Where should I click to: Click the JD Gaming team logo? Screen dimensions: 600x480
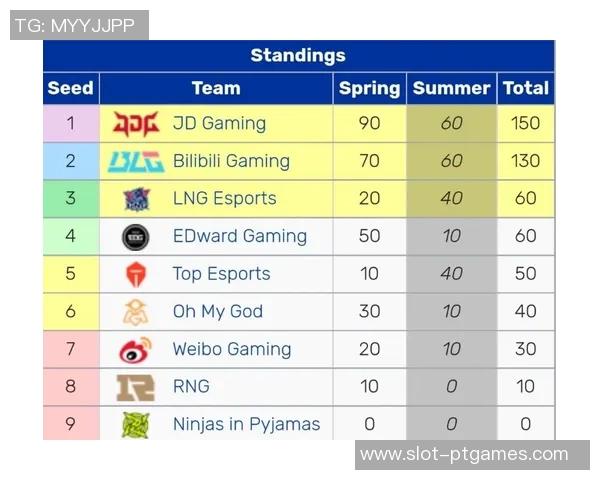[135, 124]
